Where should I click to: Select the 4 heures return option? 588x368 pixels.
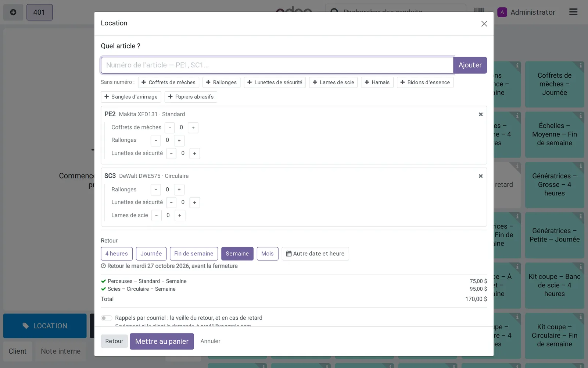click(116, 254)
